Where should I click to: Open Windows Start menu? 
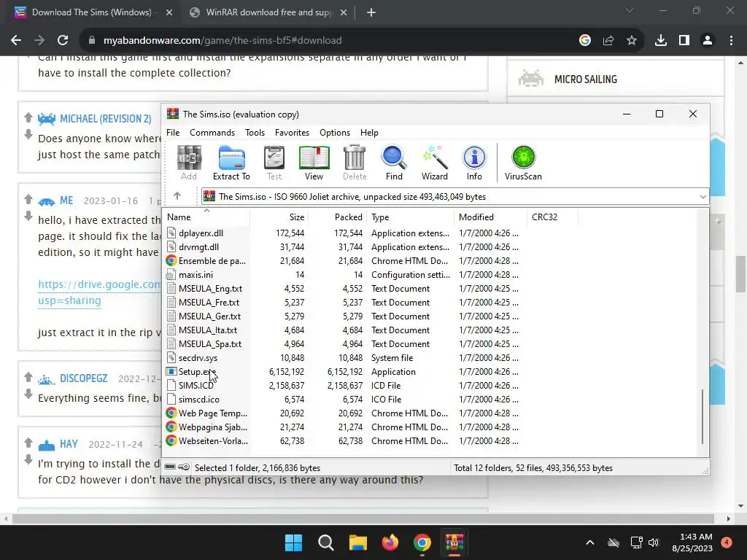(293, 542)
